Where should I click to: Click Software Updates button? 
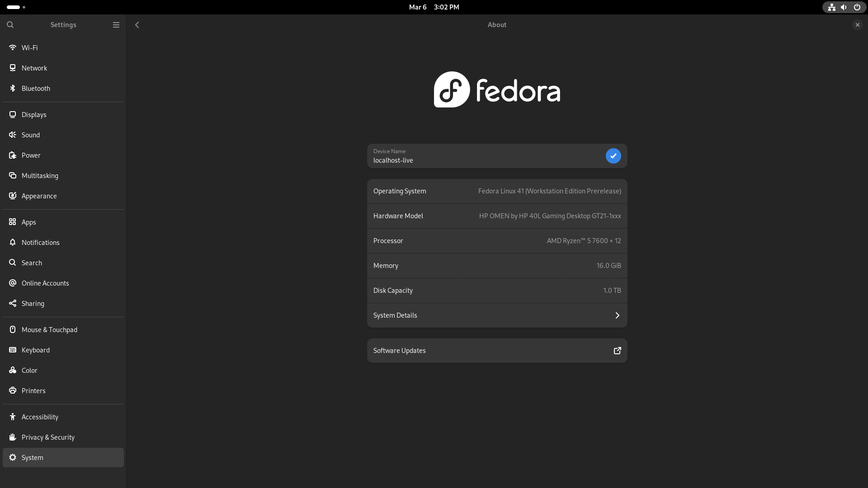coord(497,350)
